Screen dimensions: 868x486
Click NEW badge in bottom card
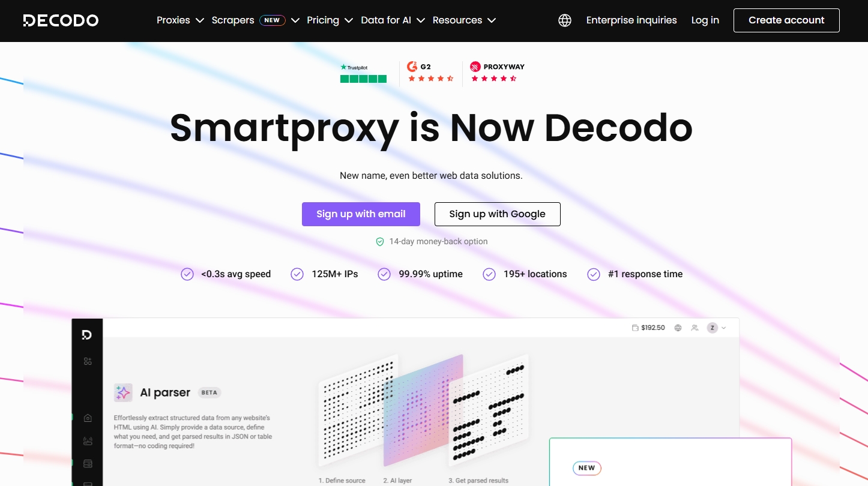(587, 468)
